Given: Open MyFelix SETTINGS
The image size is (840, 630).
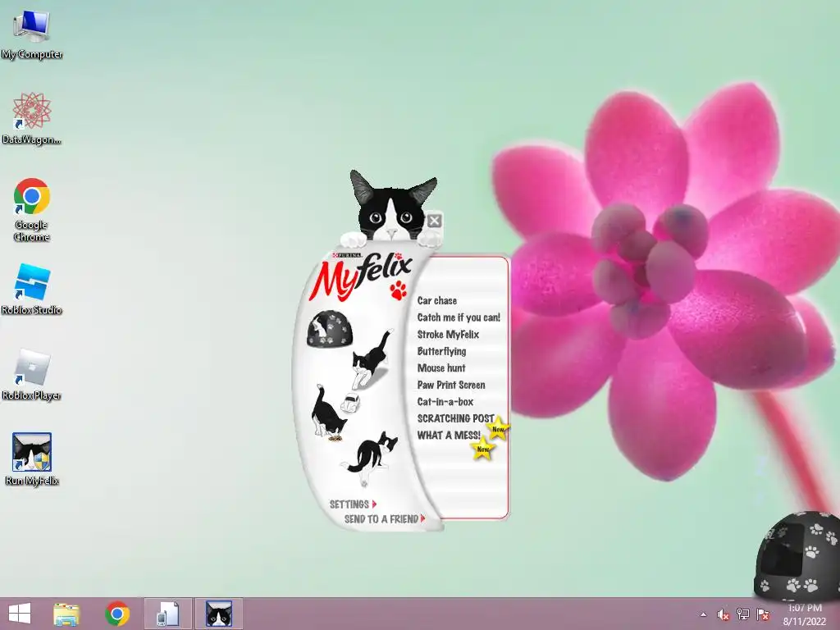Looking at the screenshot, I should 353,504.
